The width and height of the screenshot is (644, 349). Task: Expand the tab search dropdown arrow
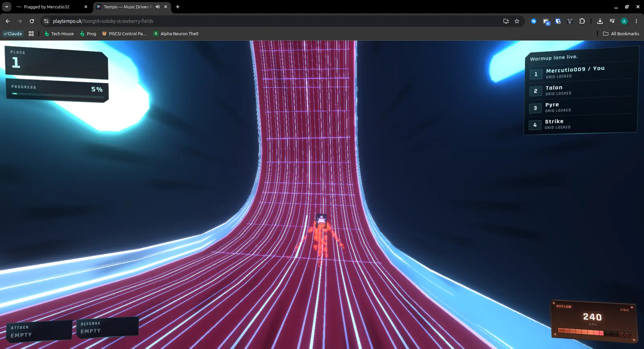pyautogui.click(x=7, y=7)
